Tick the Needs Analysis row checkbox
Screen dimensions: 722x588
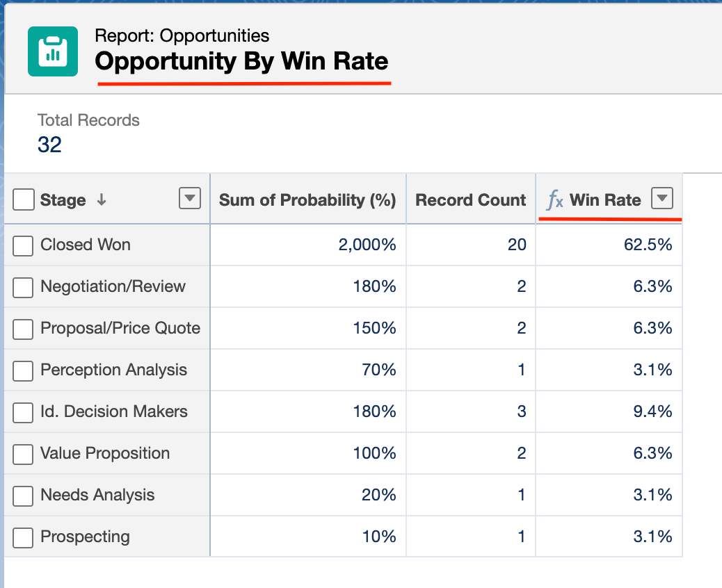pyautogui.click(x=24, y=496)
